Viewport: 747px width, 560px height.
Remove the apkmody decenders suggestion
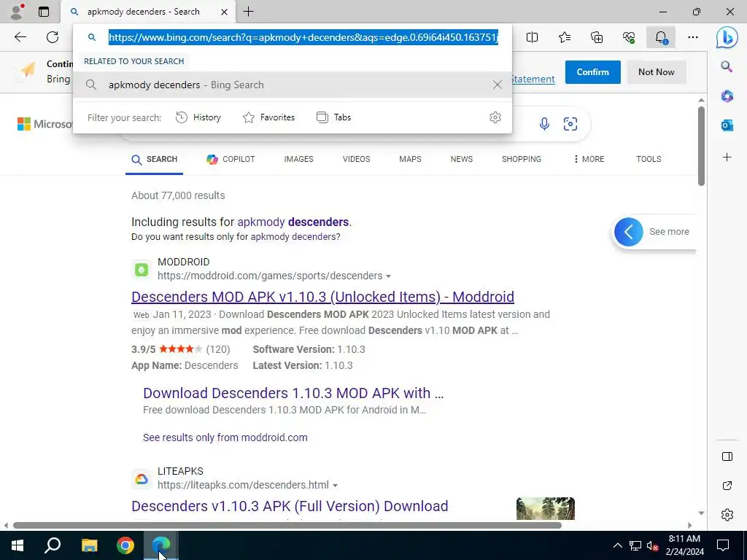pyautogui.click(x=498, y=85)
